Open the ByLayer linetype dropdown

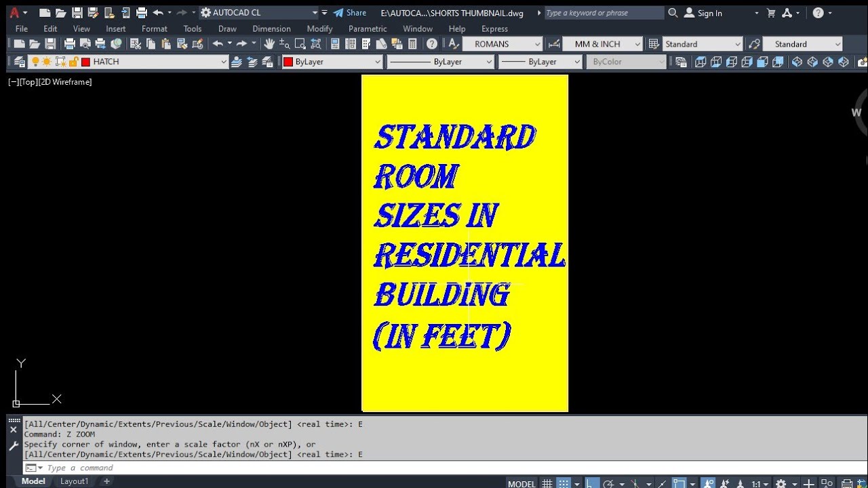[x=440, y=62]
